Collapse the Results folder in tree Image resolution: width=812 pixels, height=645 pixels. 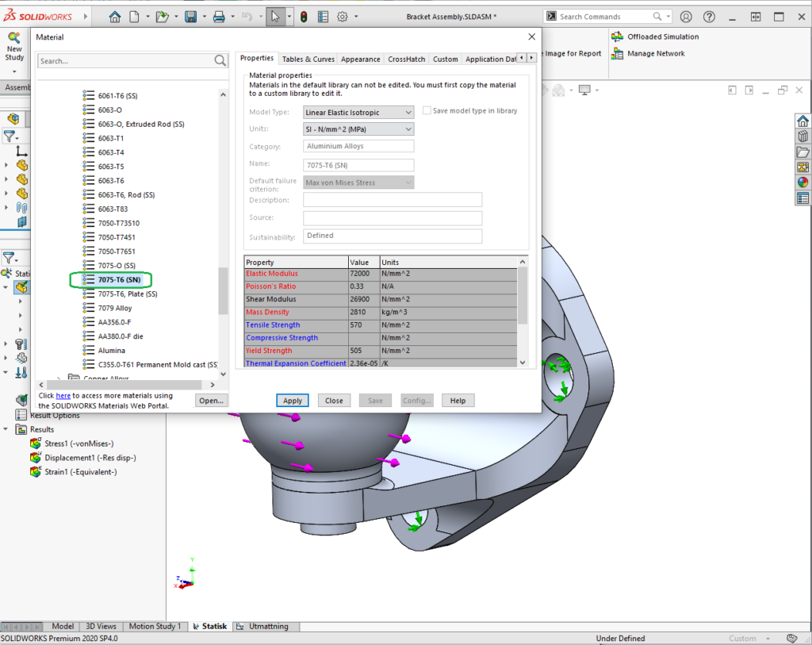[x=7, y=429]
